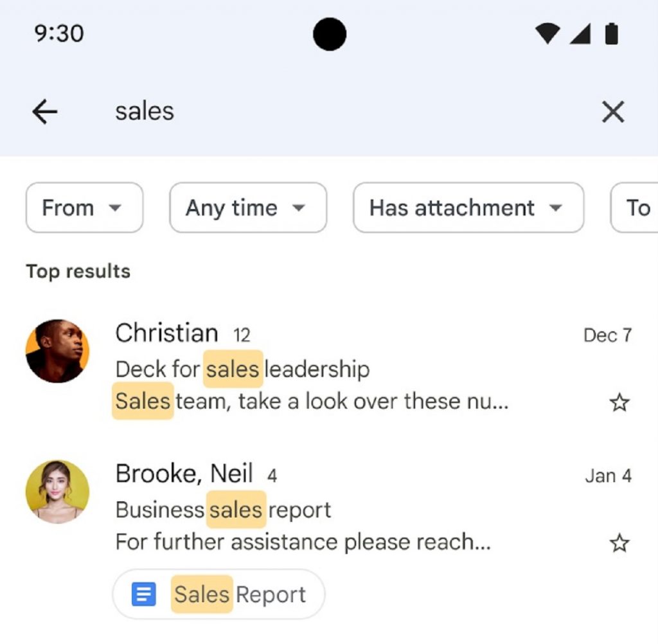Open Brooke's profile avatar
This screenshot has width=658, height=644.
[x=57, y=492]
